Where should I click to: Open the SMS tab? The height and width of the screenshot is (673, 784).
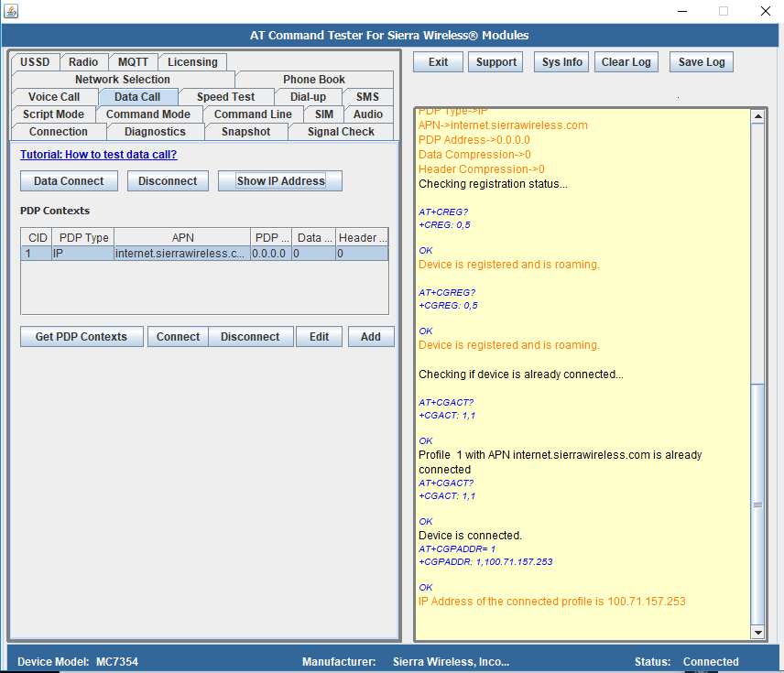367,97
